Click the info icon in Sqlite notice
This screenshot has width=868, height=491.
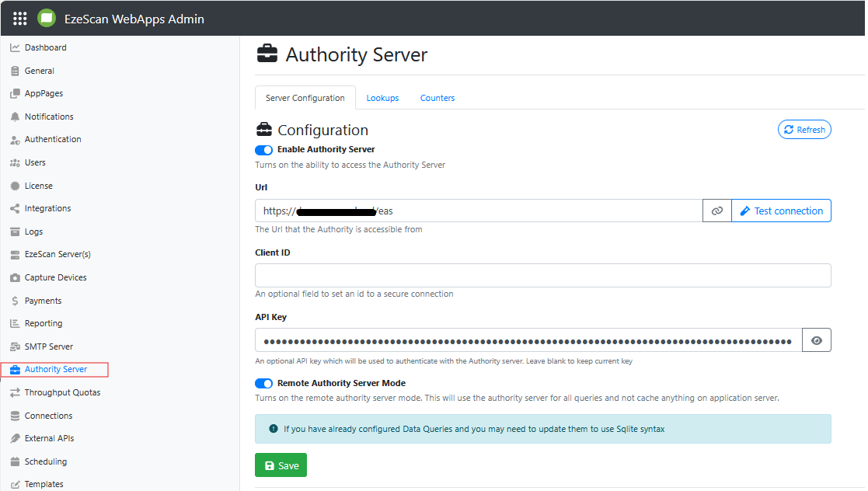pyautogui.click(x=273, y=429)
